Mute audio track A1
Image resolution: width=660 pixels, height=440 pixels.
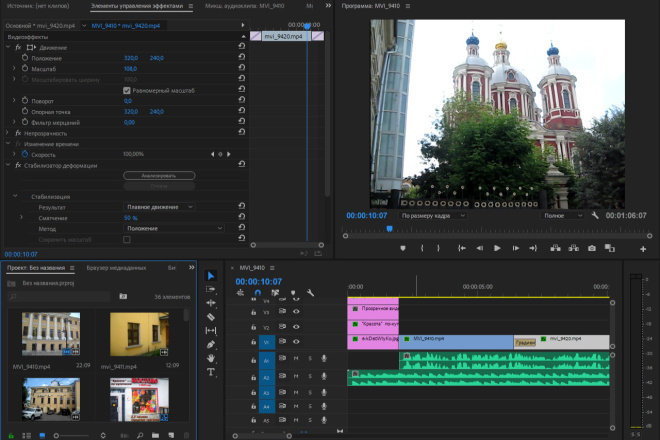coord(296,358)
